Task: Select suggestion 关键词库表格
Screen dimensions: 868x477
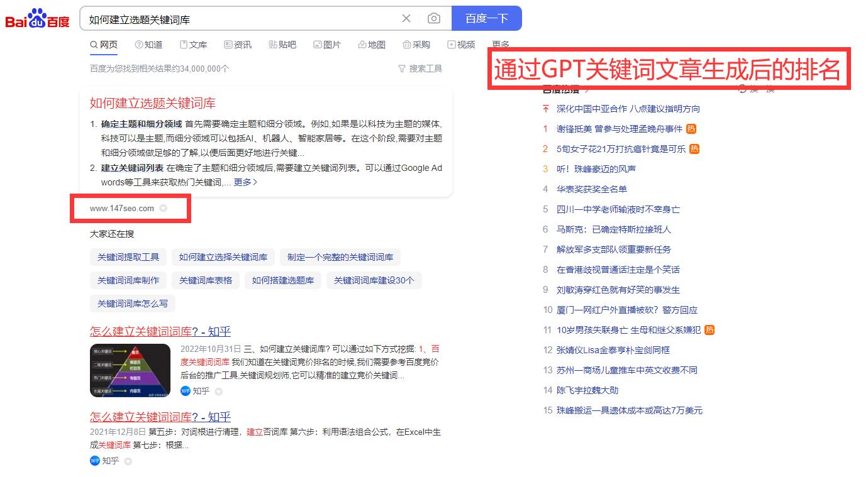Action: click(x=206, y=280)
